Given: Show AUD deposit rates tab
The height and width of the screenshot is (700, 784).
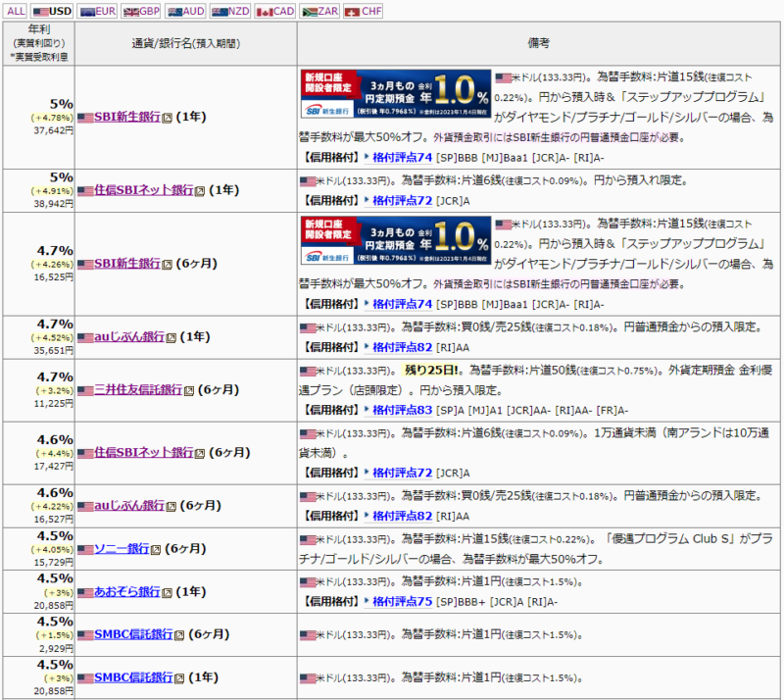Looking at the screenshot, I should pos(185,11).
